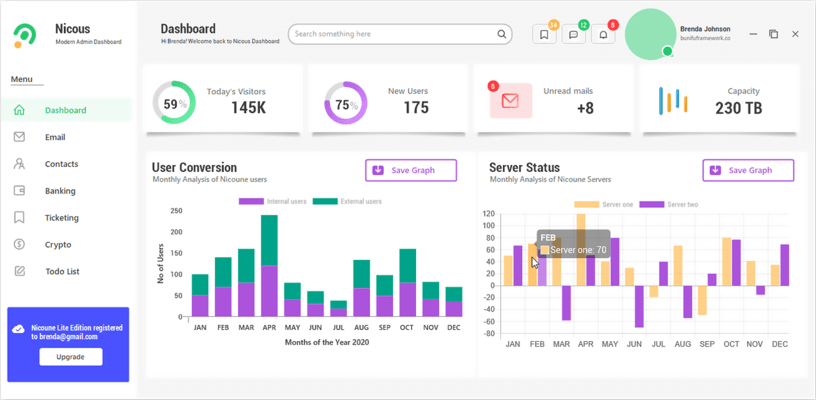Click Brenda Johnson's green profile avatar
The image size is (816, 400).
(650, 34)
